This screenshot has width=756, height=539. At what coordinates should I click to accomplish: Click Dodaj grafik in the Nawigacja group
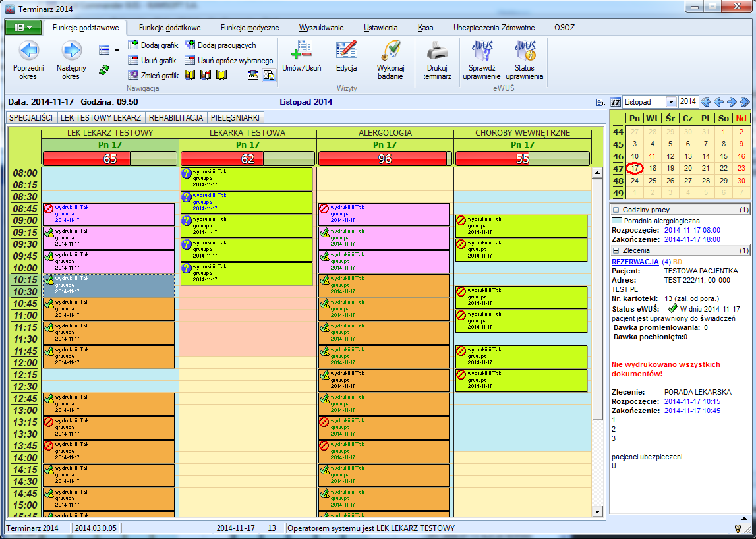[153, 45]
